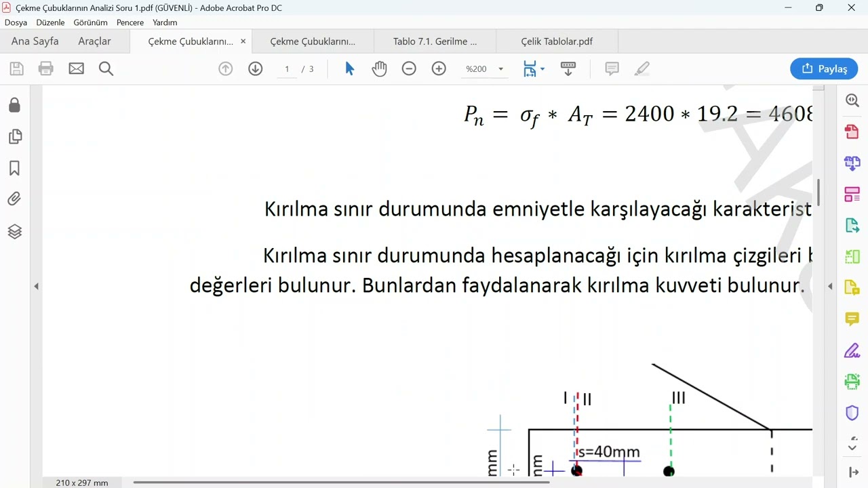Viewport: 868px width, 488px height.
Task: Switch to Araçlar tab
Action: point(94,41)
